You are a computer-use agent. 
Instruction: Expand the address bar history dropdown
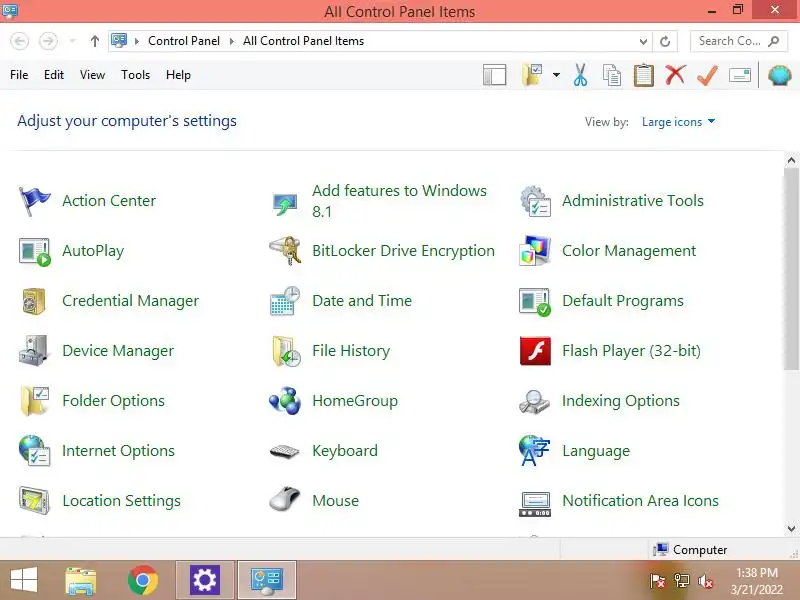point(643,41)
